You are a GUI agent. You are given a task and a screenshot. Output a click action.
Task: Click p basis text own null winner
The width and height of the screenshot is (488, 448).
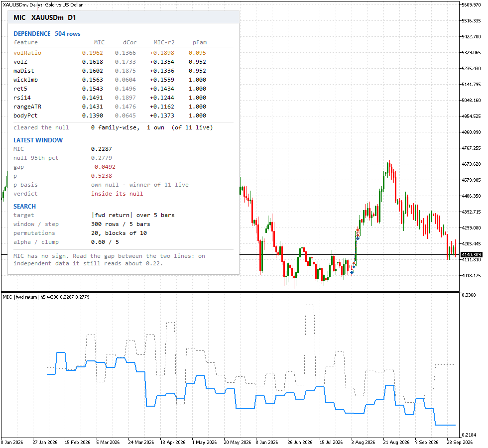[x=140, y=185]
